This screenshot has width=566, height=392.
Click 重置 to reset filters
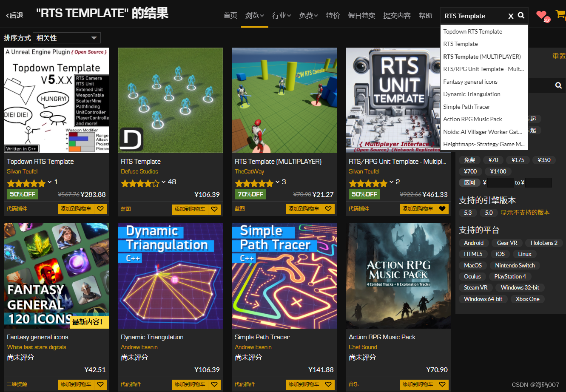[559, 56]
